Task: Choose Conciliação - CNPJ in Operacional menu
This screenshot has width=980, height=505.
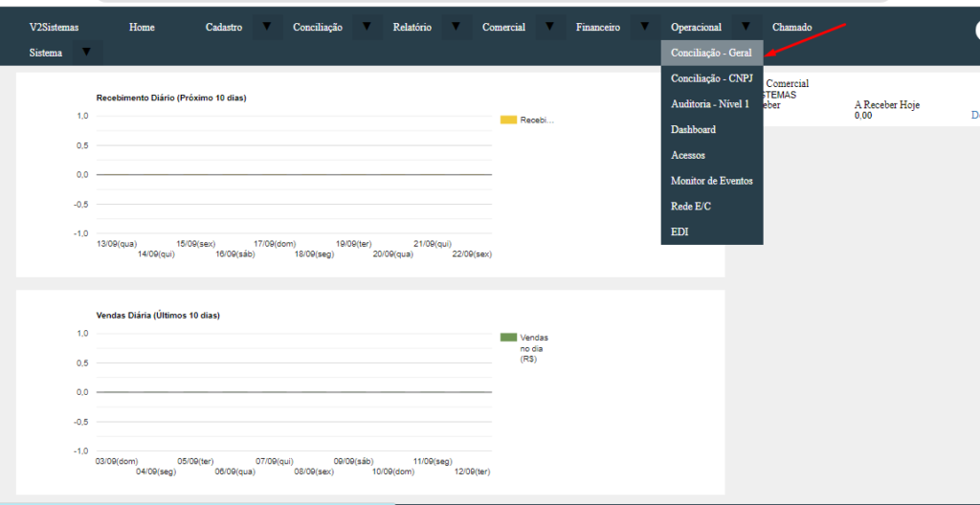Action: point(711,78)
